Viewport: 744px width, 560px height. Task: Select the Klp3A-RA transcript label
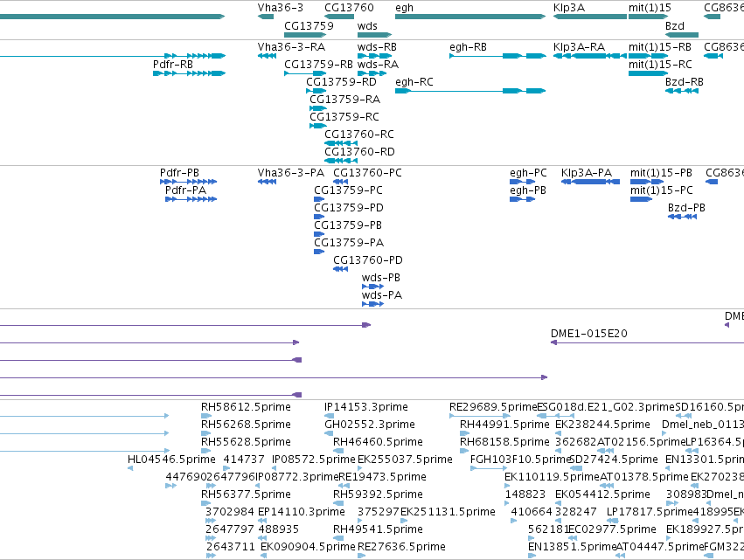[x=579, y=47]
